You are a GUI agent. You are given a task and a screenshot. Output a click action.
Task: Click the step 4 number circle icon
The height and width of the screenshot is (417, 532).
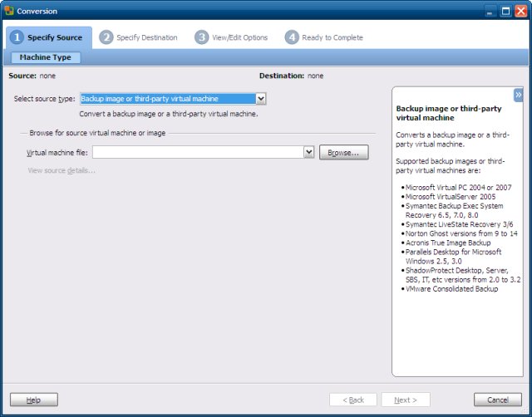(292, 37)
